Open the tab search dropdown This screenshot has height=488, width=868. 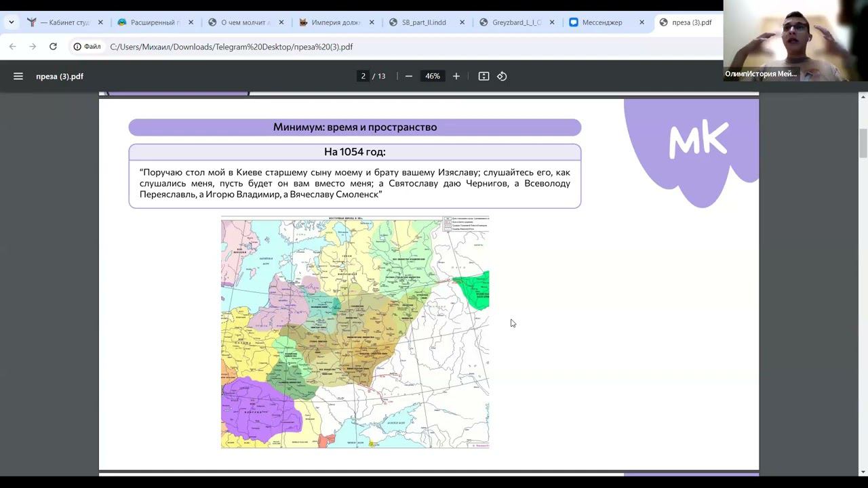coord(12,22)
